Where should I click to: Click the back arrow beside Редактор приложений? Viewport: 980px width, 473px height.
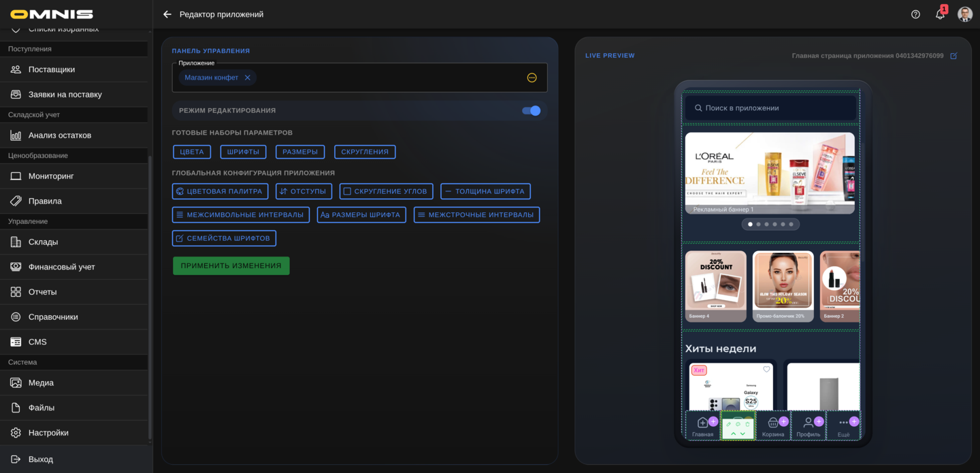[x=167, y=14]
